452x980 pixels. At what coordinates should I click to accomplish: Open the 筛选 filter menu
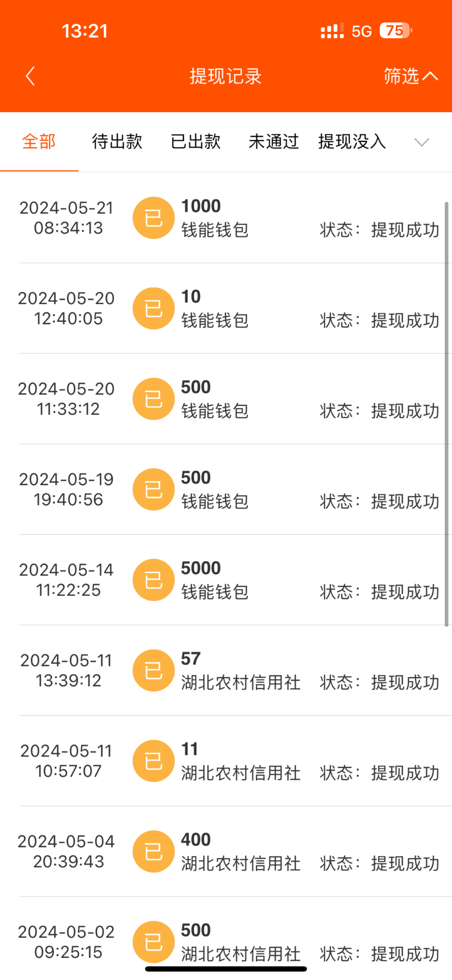click(x=410, y=76)
